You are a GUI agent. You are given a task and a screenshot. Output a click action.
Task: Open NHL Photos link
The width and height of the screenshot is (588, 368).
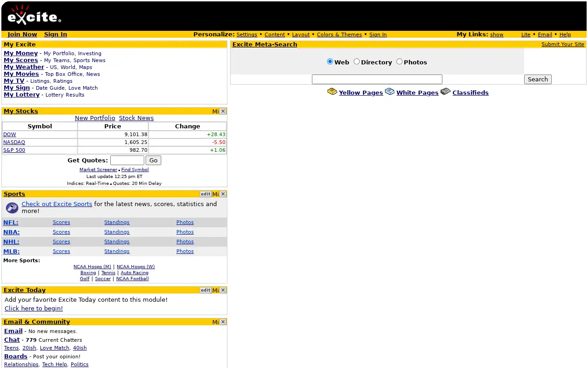(185, 242)
